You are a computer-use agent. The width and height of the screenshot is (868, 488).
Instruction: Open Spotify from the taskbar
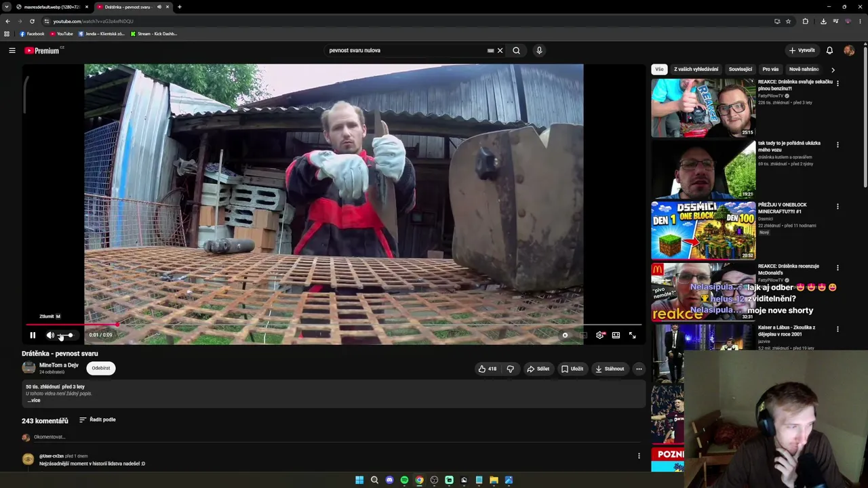(x=404, y=480)
